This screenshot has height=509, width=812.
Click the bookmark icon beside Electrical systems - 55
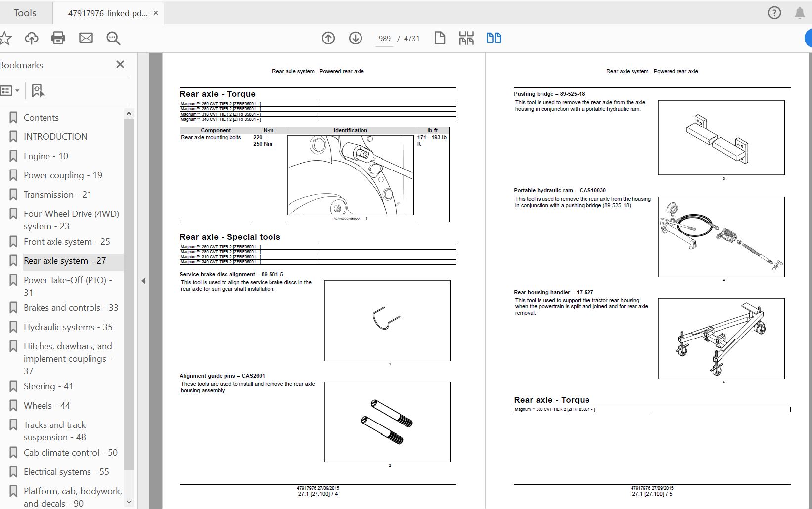[x=13, y=472]
